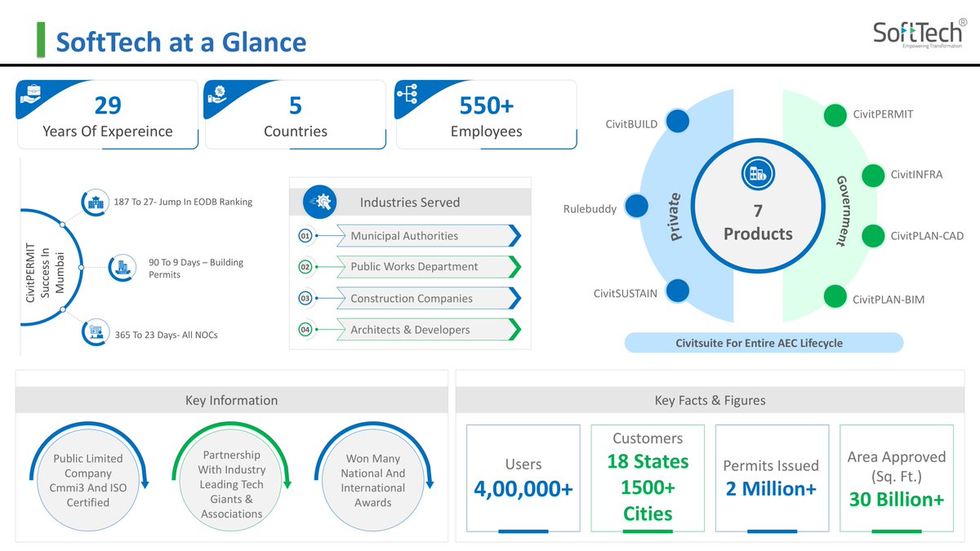The width and height of the screenshot is (980, 551).
Task: Click the CivitPLAN-CAD label text
Action: coord(927,236)
